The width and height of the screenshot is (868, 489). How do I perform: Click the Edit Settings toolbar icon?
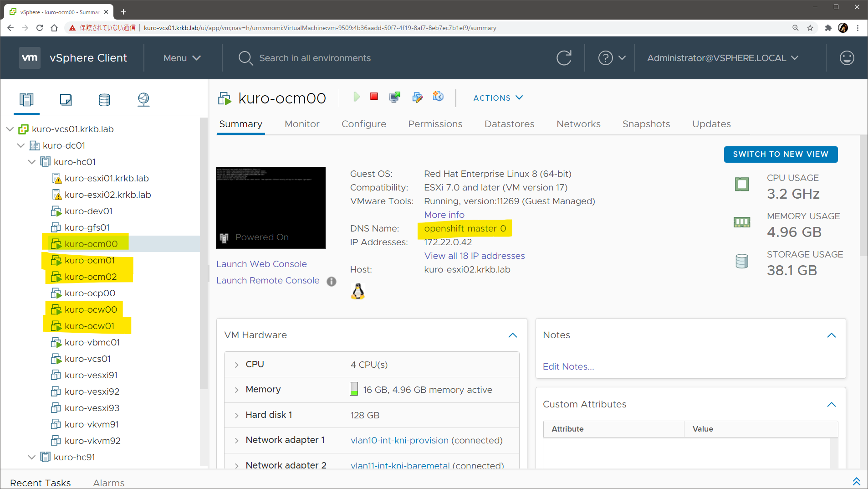tap(417, 97)
